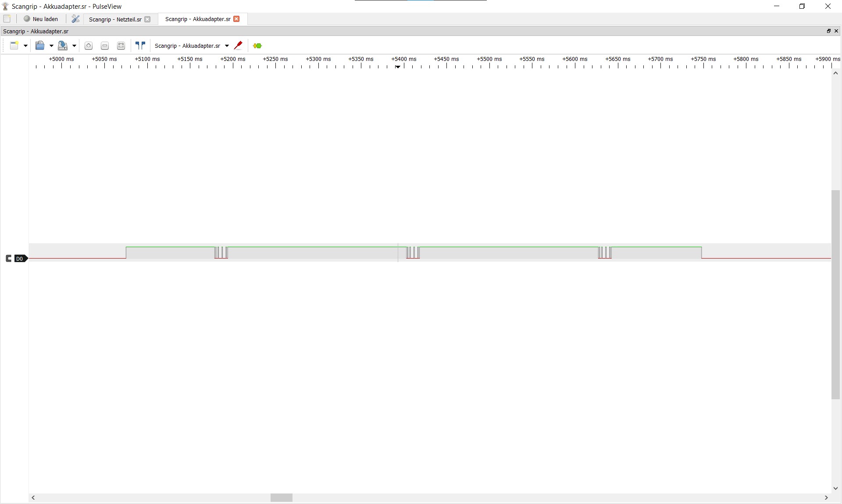Screen dimensions: 842x504
Task: Toggle the show cursors icon
Action: (x=140, y=46)
